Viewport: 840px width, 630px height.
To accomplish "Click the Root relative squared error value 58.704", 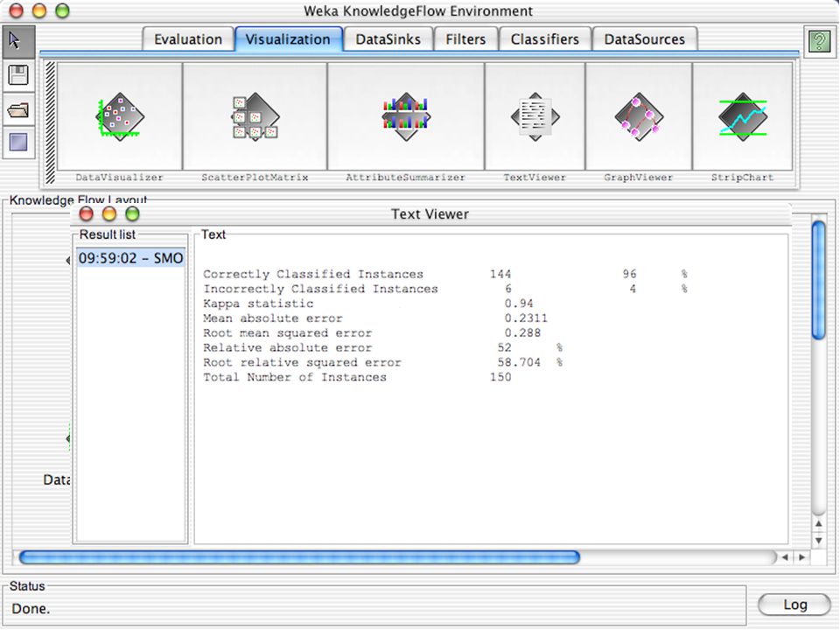I will pos(519,362).
